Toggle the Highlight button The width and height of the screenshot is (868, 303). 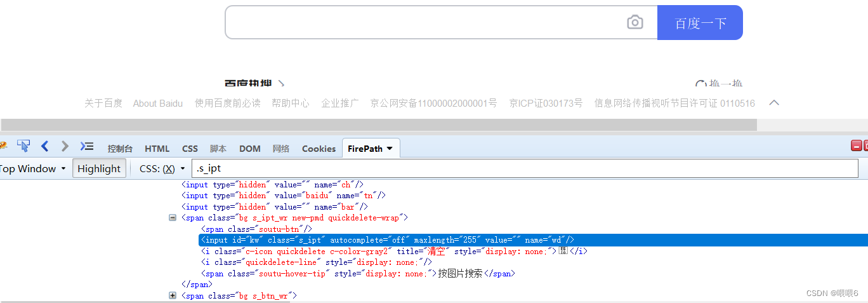tap(99, 168)
